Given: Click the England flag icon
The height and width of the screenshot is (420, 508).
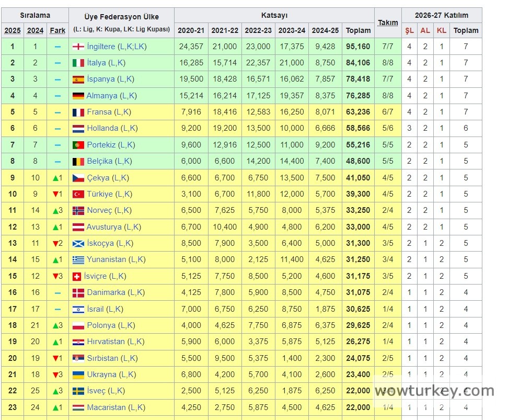Looking at the screenshot, I should point(78,47).
